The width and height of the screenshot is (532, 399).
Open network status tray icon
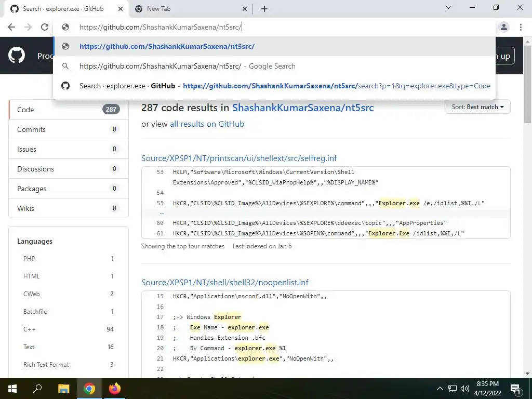453,389
